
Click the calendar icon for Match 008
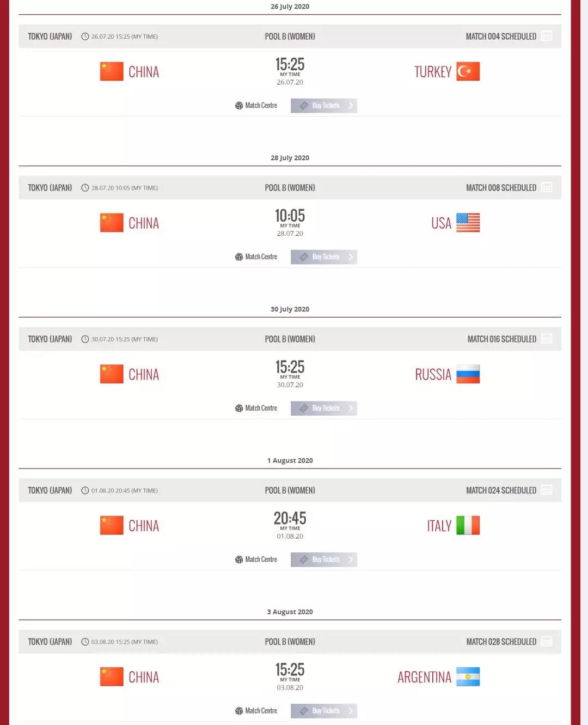tap(547, 187)
